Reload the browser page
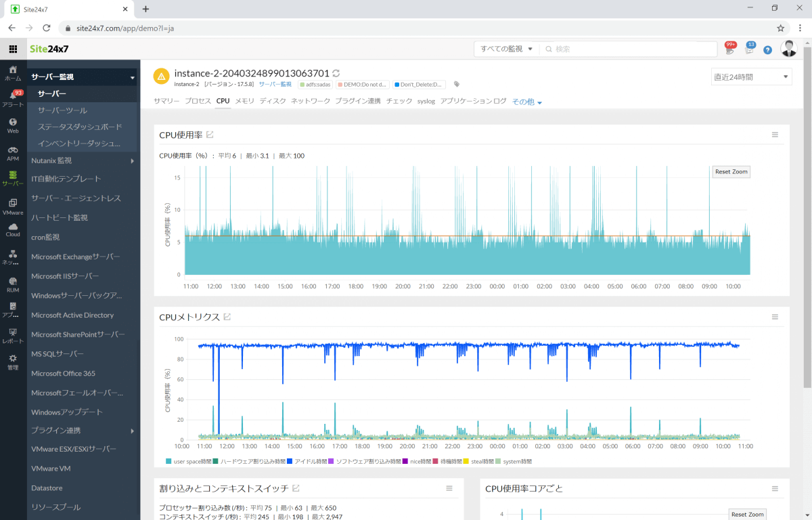The image size is (812, 520). tap(47, 28)
